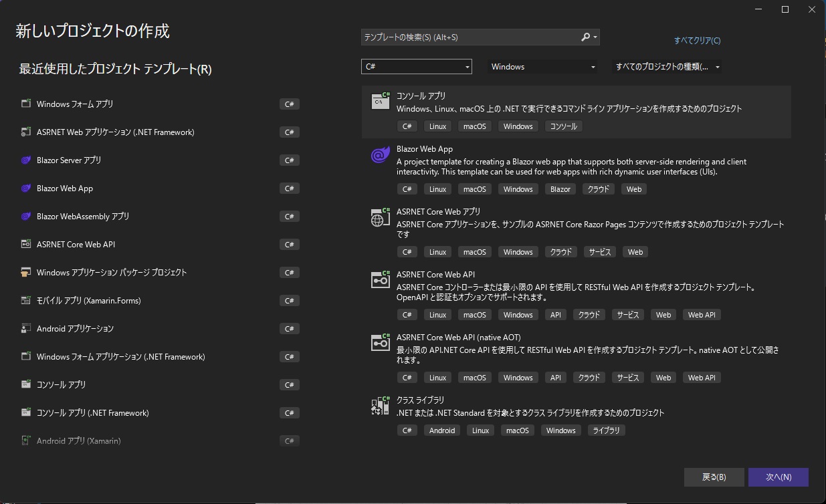
Task: Click C# badge beside Windows フォーム アプリ
Action: (x=290, y=104)
